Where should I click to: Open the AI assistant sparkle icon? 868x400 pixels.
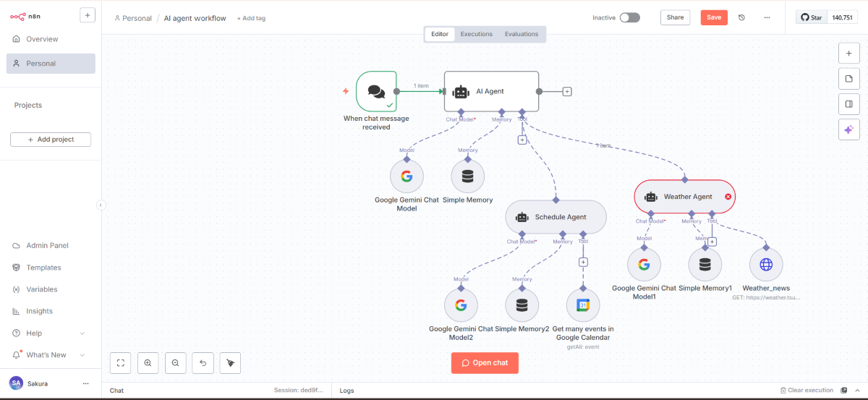pos(848,129)
